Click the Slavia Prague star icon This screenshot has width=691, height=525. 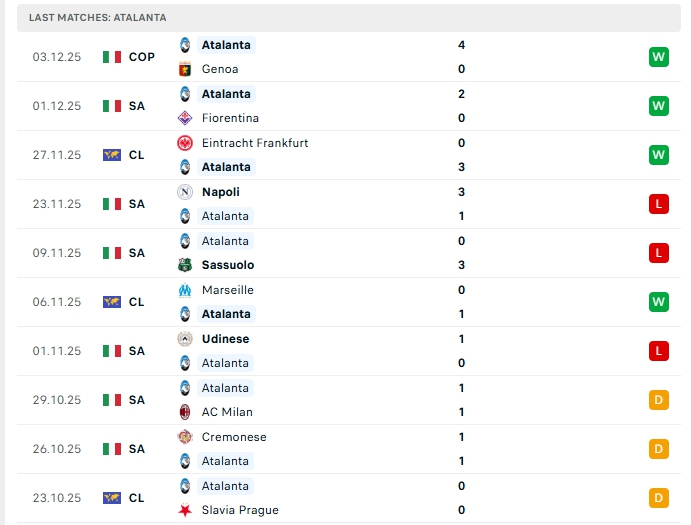pos(185,510)
